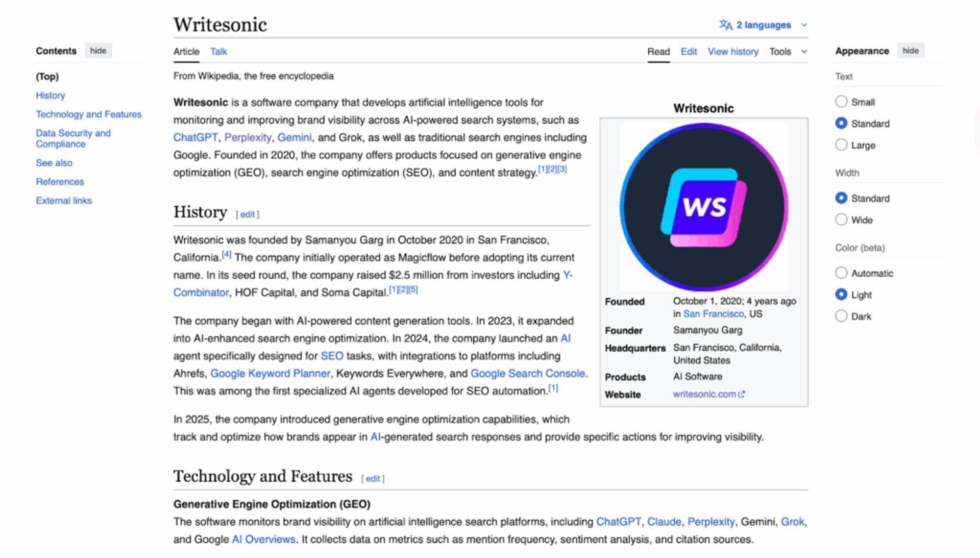
Task: Click citation [3] in intro paragraph
Action: pyautogui.click(x=562, y=169)
